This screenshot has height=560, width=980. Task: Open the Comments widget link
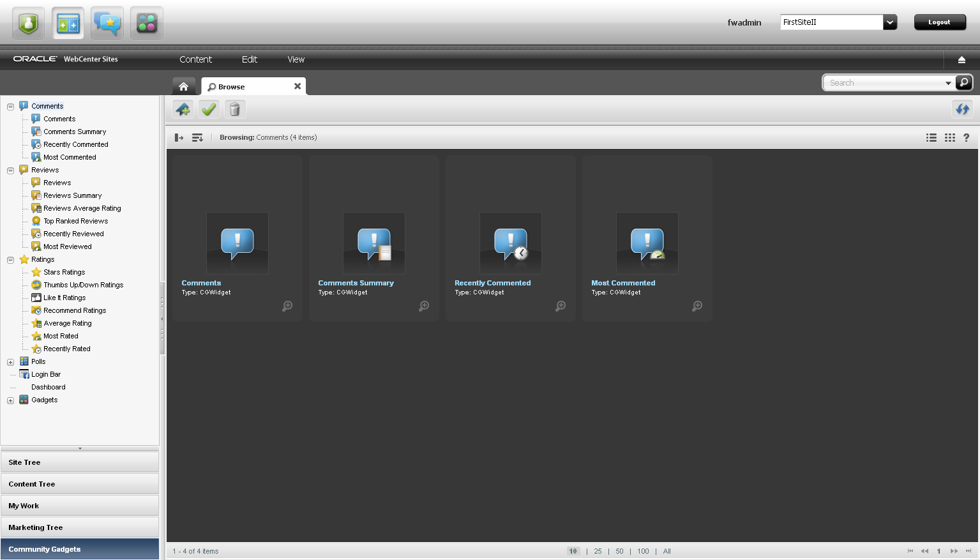(x=201, y=283)
